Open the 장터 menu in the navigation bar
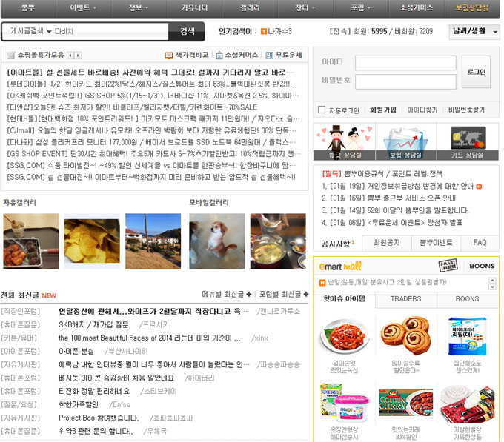504x442 pixels. click(x=305, y=8)
